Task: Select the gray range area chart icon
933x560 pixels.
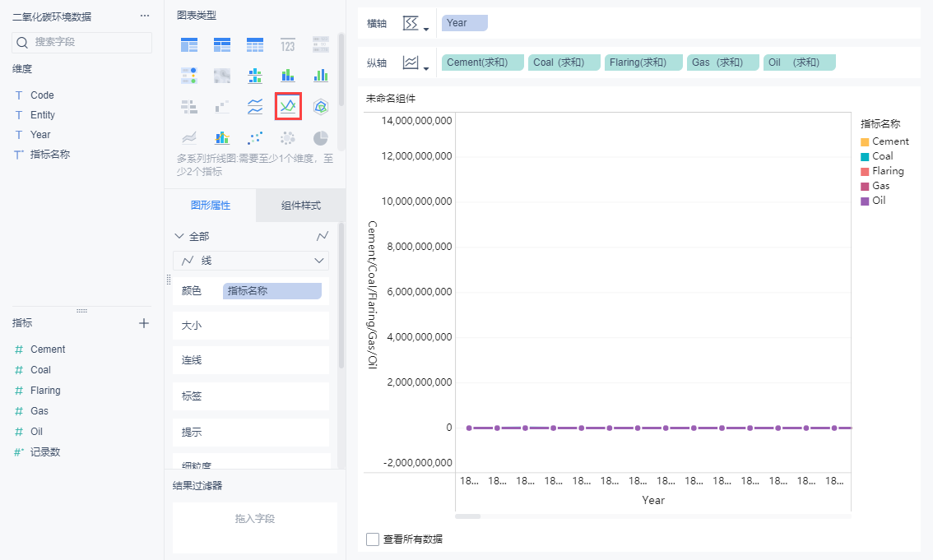Action: pyautogui.click(x=189, y=138)
